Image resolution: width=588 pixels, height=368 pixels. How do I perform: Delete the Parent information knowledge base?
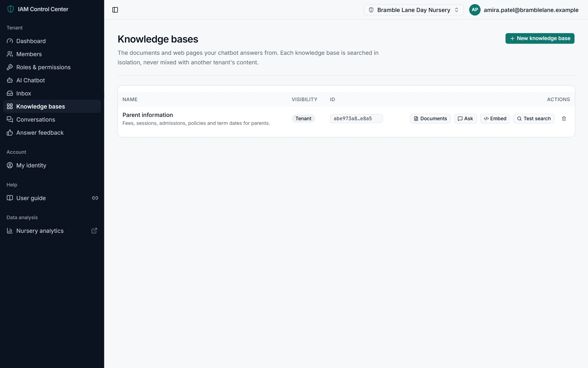click(564, 119)
